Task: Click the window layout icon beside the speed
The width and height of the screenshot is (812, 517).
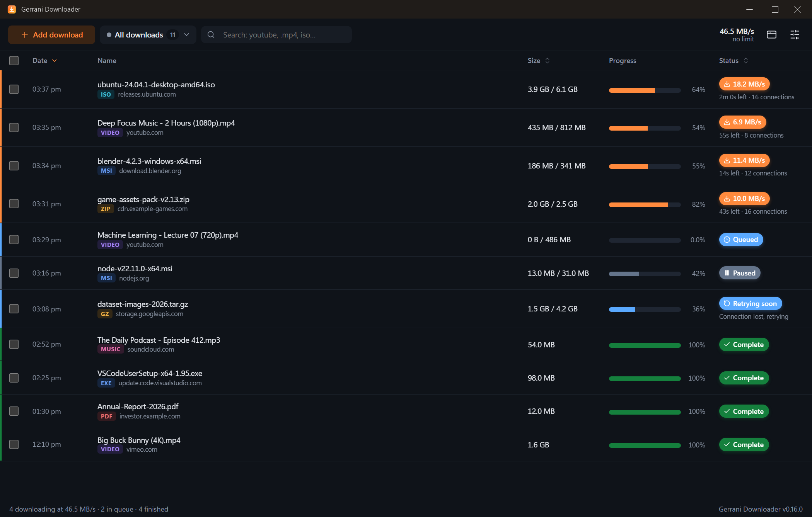Action: coord(771,35)
